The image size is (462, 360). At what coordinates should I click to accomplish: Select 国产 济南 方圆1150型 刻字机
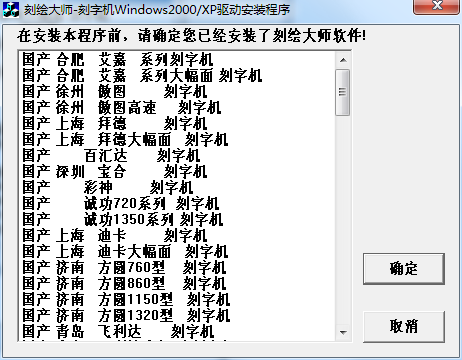pyautogui.click(x=177, y=300)
